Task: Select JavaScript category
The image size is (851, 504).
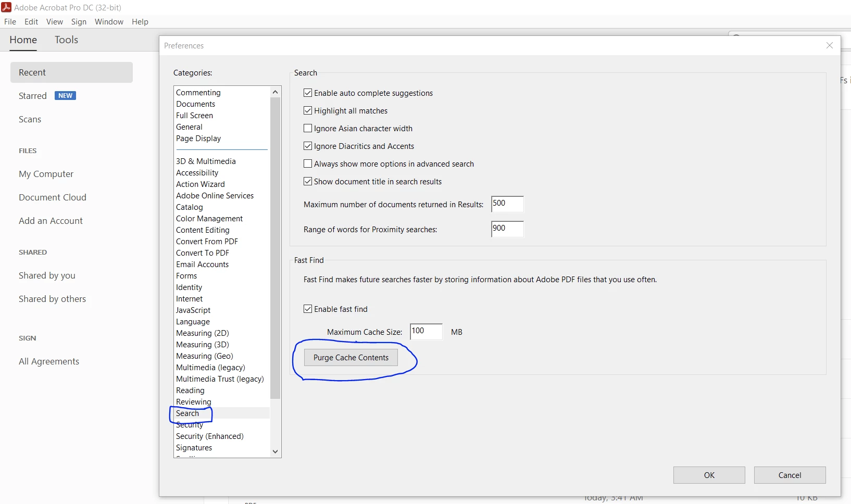Action: (x=193, y=310)
